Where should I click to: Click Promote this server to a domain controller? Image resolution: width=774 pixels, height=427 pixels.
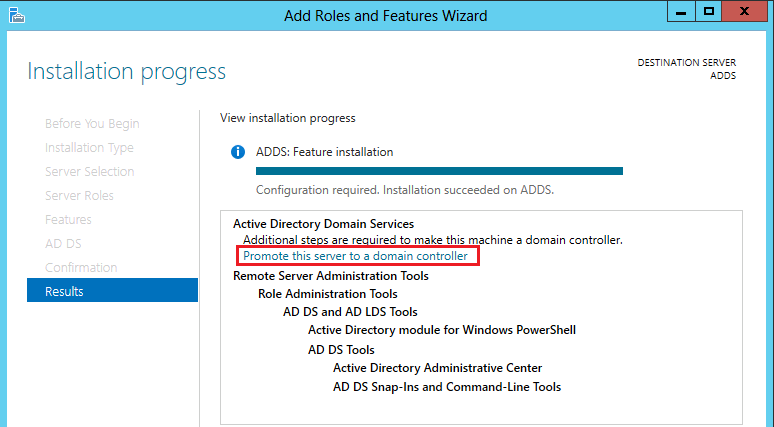coord(355,256)
